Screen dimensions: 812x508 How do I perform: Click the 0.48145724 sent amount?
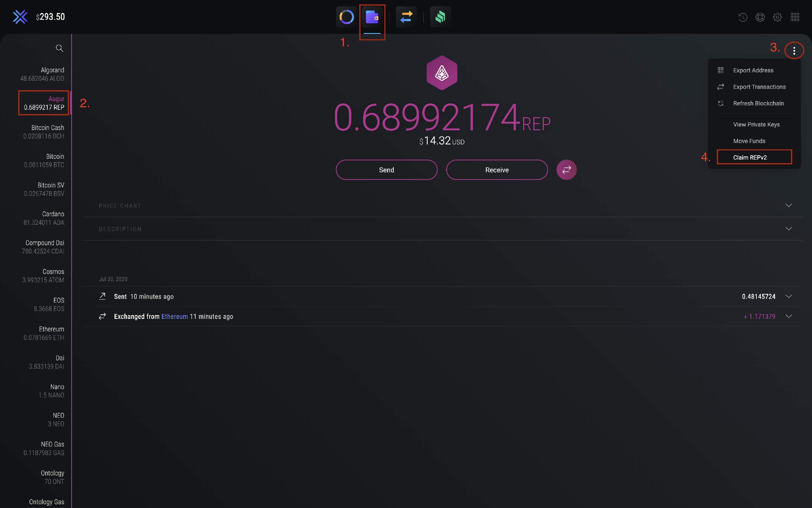759,296
